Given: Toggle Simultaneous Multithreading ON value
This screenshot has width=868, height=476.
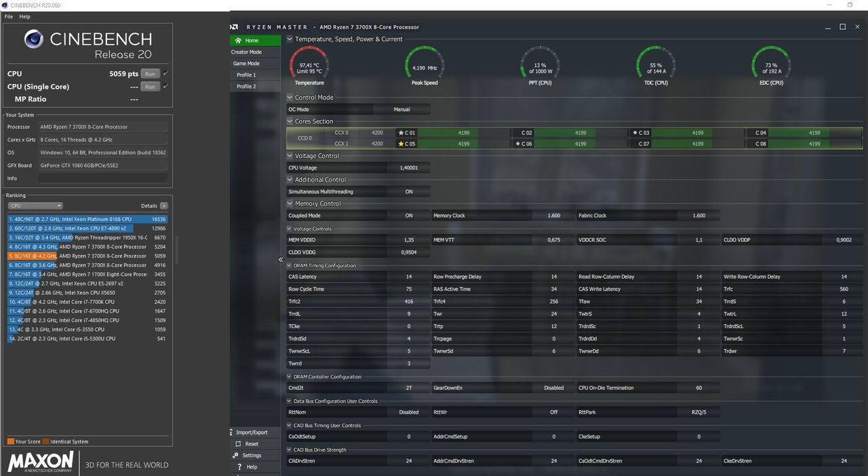Looking at the screenshot, I should 409,192.
